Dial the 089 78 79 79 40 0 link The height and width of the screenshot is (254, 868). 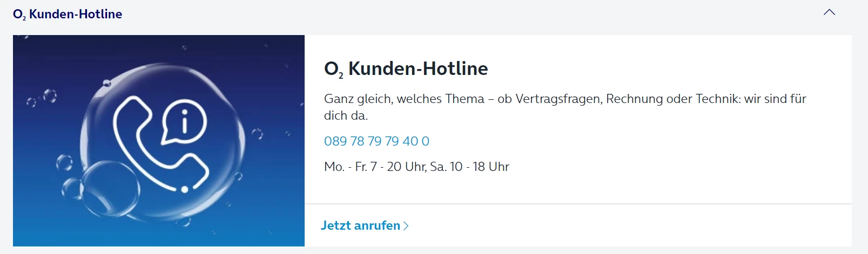376,141
